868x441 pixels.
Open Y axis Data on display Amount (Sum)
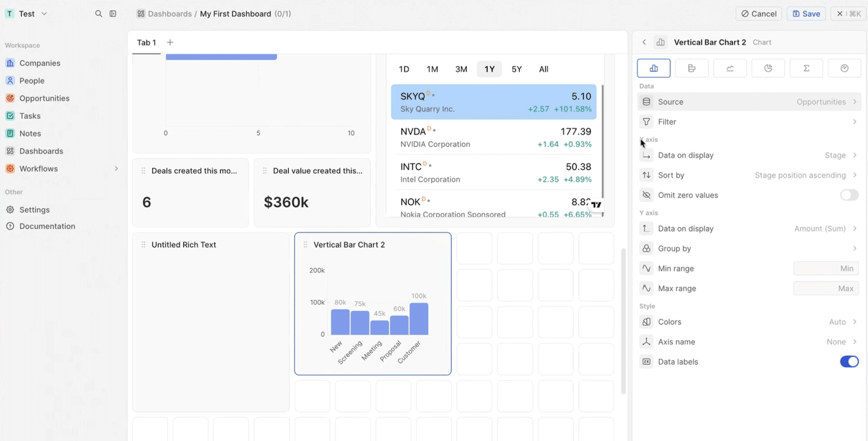coord(749,228)
